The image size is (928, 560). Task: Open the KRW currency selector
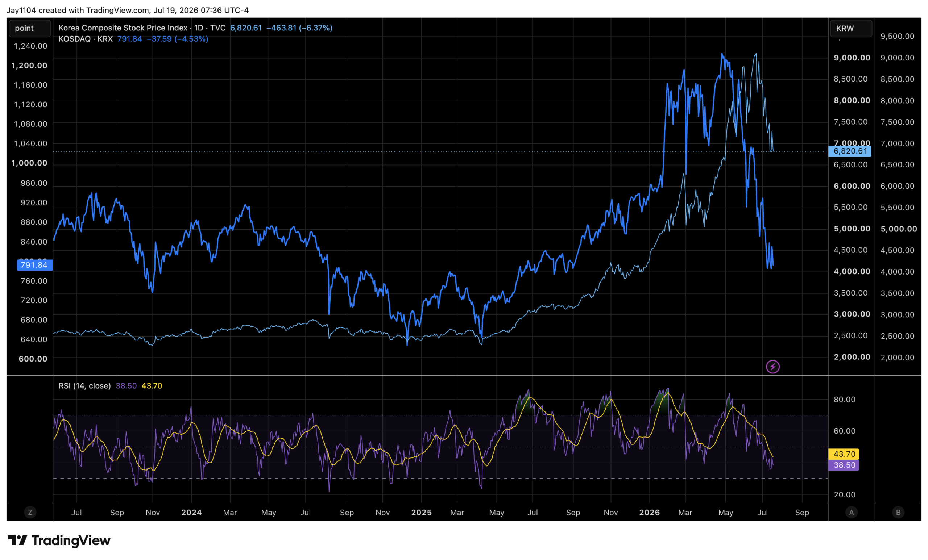click(x=851, y=28)
